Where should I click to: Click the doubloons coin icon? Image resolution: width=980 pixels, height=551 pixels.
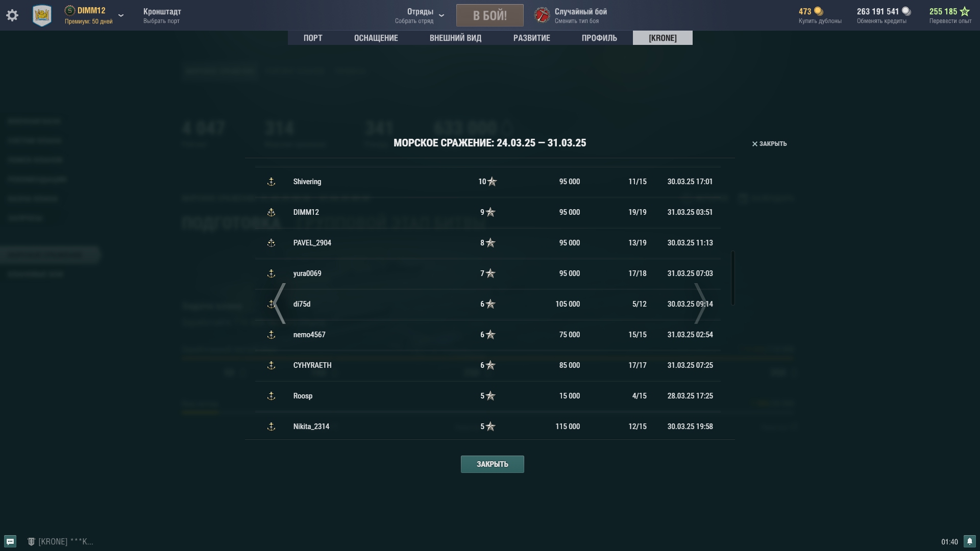818,11
